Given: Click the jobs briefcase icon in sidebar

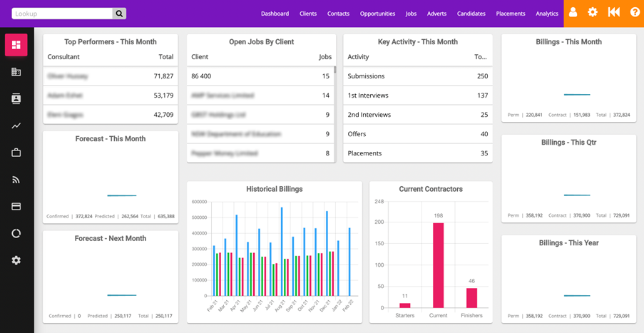Looking at the screenshot, I should point(16,153).
